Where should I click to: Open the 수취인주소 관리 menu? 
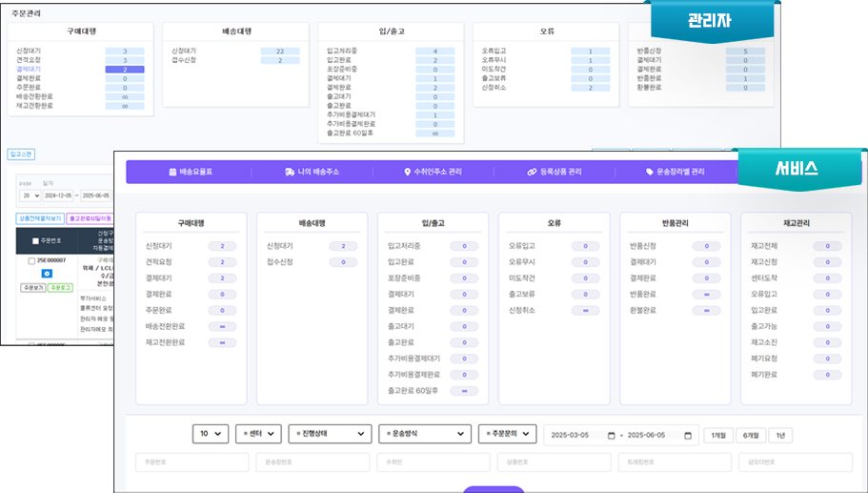click(433, 172)
